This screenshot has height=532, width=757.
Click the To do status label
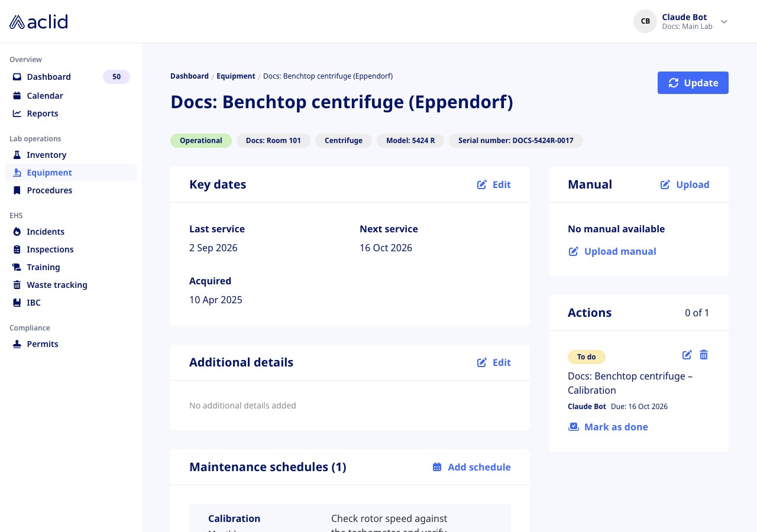click(x=587, y=357)
